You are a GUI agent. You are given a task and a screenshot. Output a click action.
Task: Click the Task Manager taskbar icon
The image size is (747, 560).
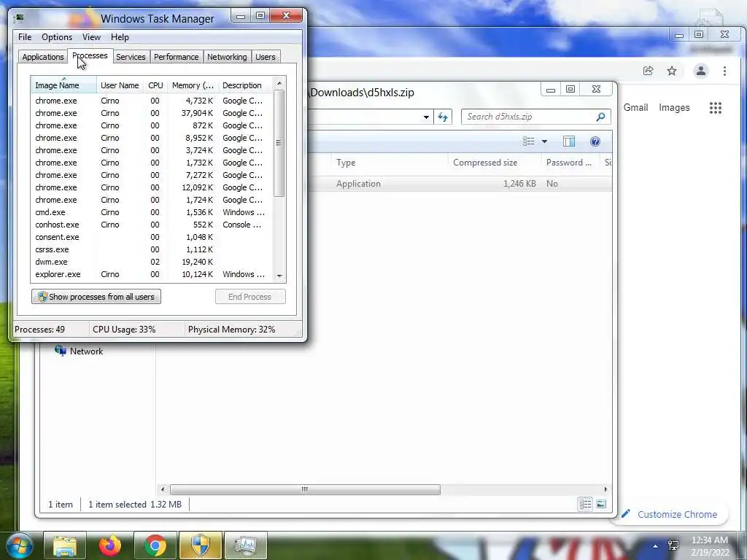[x=246, y=545]
